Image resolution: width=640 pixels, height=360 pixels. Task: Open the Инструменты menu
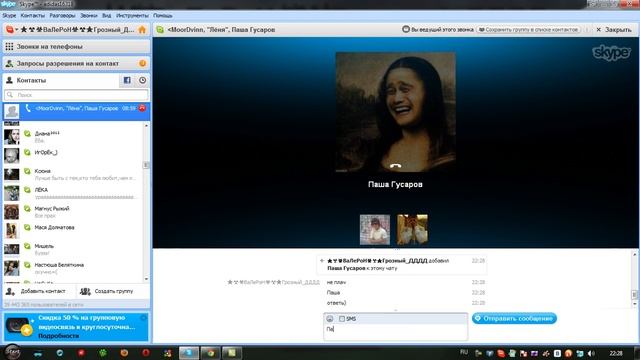tap(132, 16)
